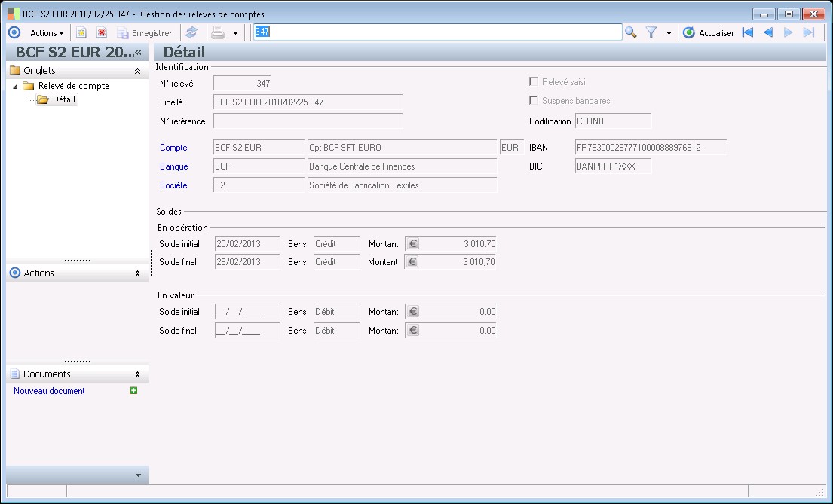Screen dimensions: 833x504
Task: Click the magnifying glass search icon
Action: click(x=631, y=32)
